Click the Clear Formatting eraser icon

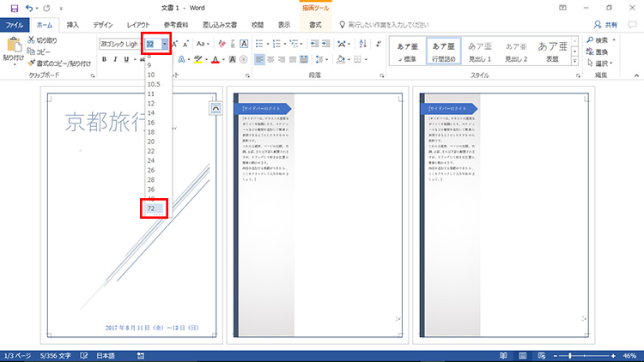(223, 43)
